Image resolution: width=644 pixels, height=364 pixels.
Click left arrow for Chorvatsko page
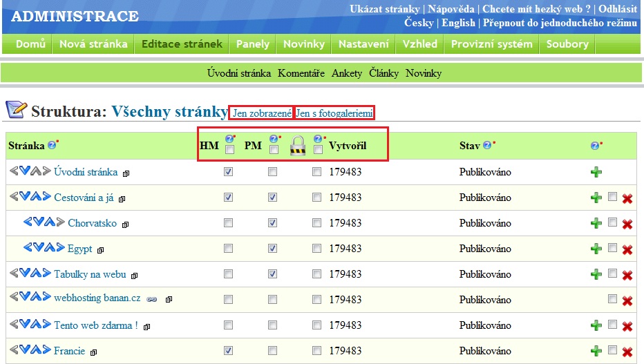click(x=28, y=223)
